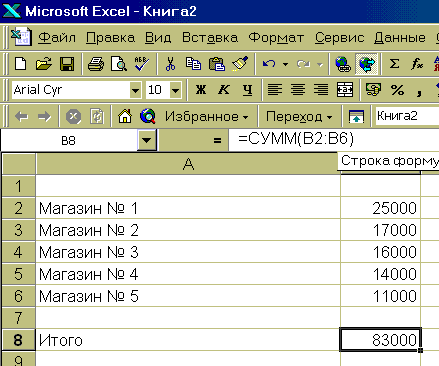Screen dimensions: 439x366
Task: Click the Edit Formula equals button
Action: point(217,140)
